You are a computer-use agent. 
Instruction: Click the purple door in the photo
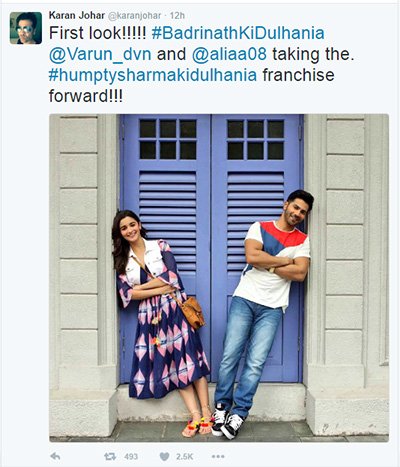tap(212, 248)
